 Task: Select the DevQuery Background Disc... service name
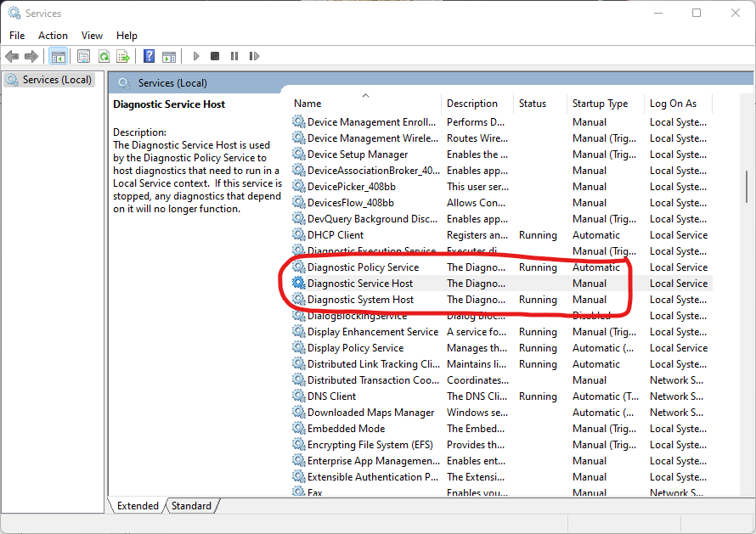click(372, 219)
